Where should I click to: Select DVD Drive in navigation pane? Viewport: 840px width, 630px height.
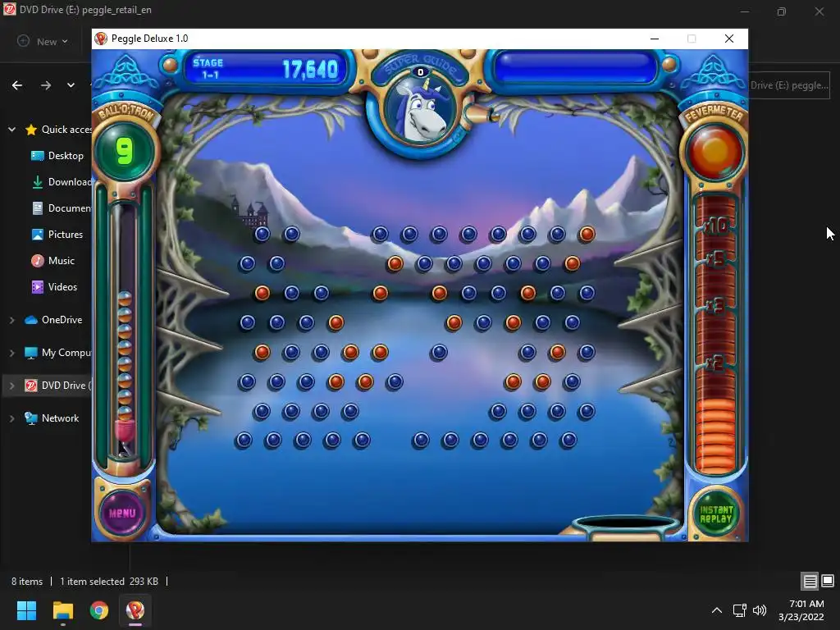(58, 386)
